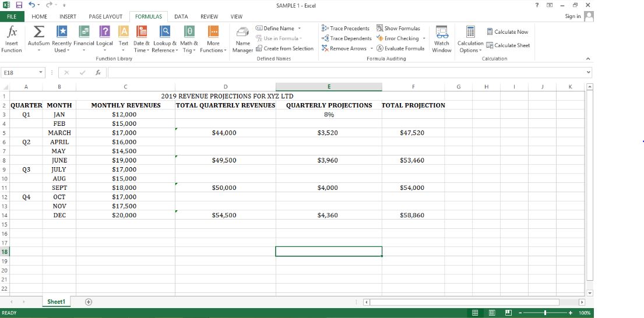Switch to the DATA tab
644x318 pixels.
pyautogui.click(x=181, y=16)
